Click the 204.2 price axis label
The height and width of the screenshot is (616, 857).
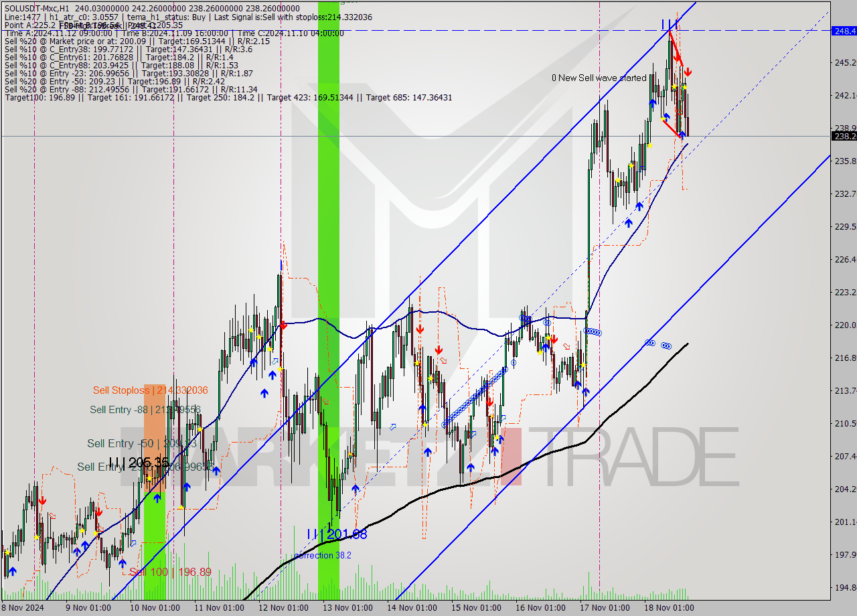[844, 489]
